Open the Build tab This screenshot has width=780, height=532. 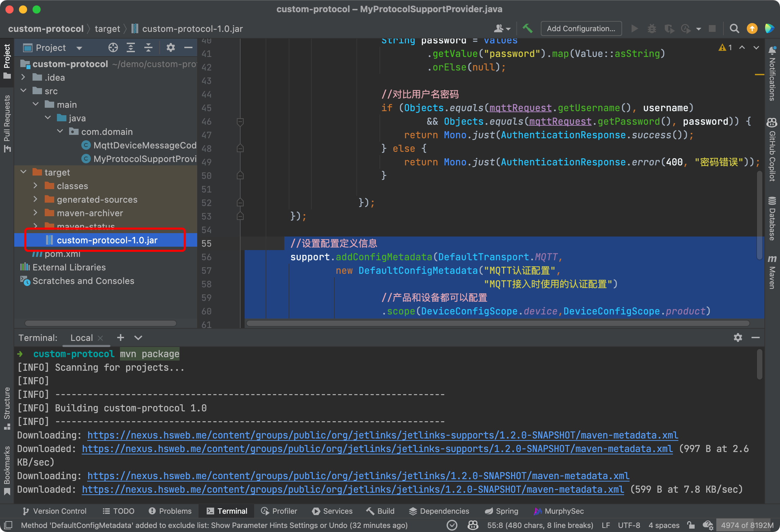tap(381, 511)
